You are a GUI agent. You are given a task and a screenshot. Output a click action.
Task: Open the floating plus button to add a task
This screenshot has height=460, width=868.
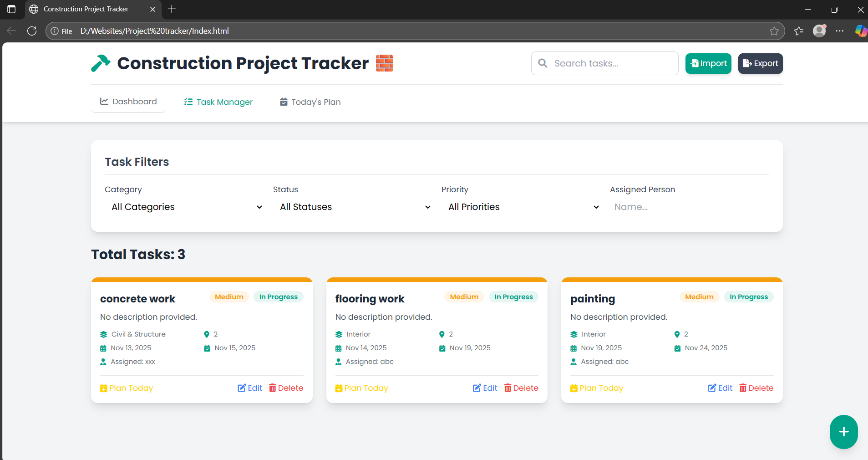(x=843, y=432)
